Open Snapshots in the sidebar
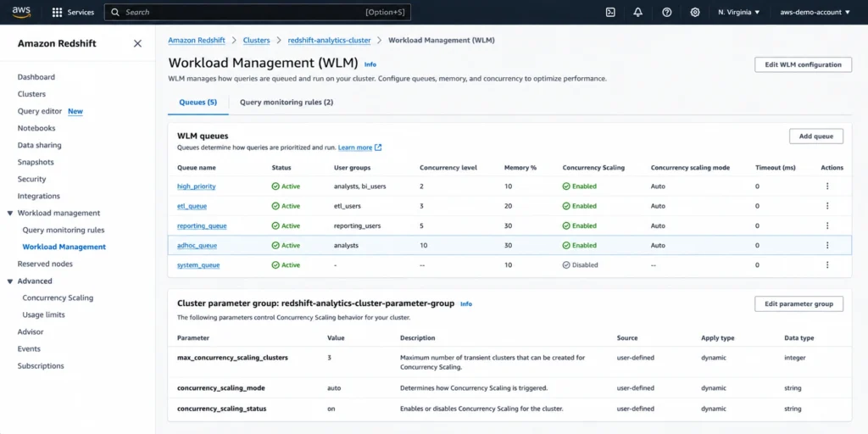868x434 pixels. [x=36, y=162]
